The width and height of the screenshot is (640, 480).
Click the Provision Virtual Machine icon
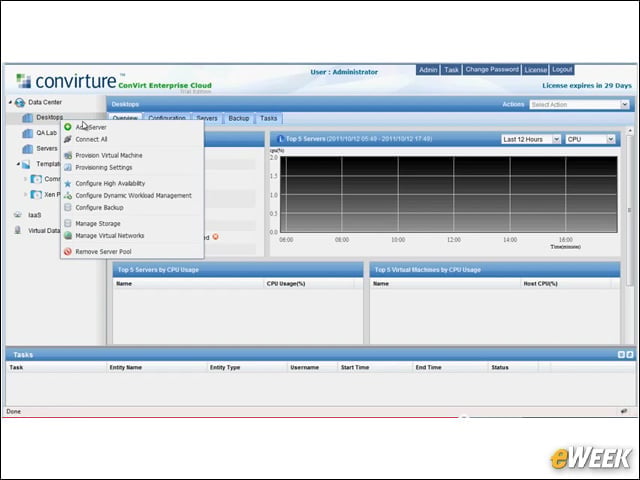68,156
